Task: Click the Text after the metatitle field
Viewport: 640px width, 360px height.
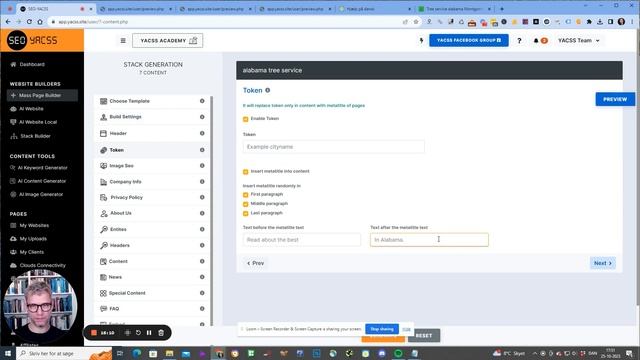Action: (429, 240)
